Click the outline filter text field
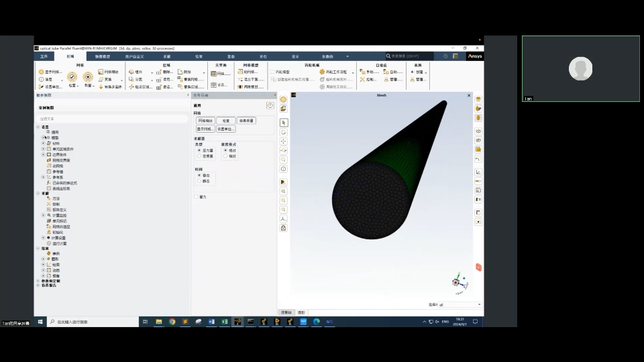 112,119
